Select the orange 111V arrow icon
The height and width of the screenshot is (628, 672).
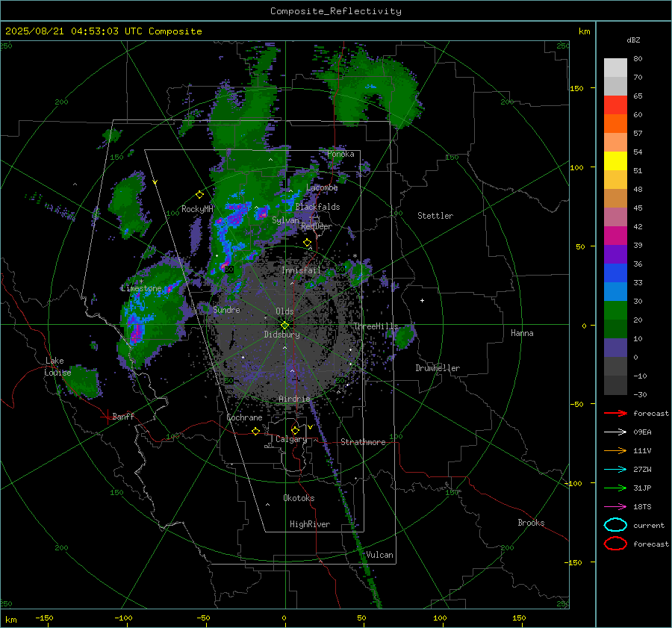click(615, 450)
